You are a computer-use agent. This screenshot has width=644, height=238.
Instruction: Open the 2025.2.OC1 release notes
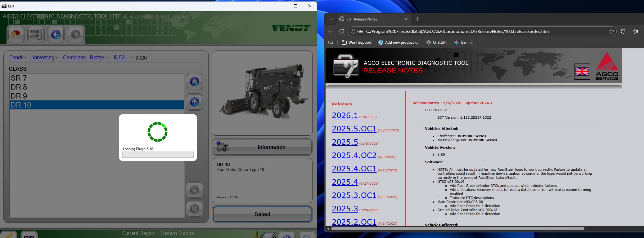point(354,222)
